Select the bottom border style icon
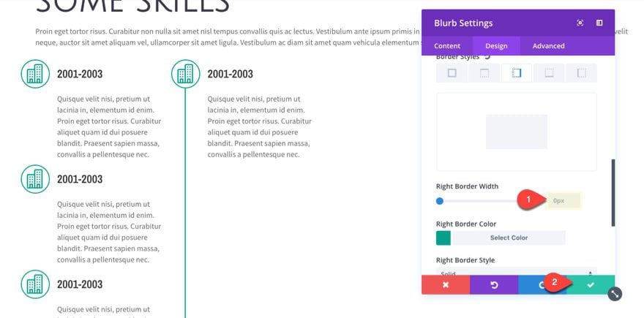 [x=549, y=73]
